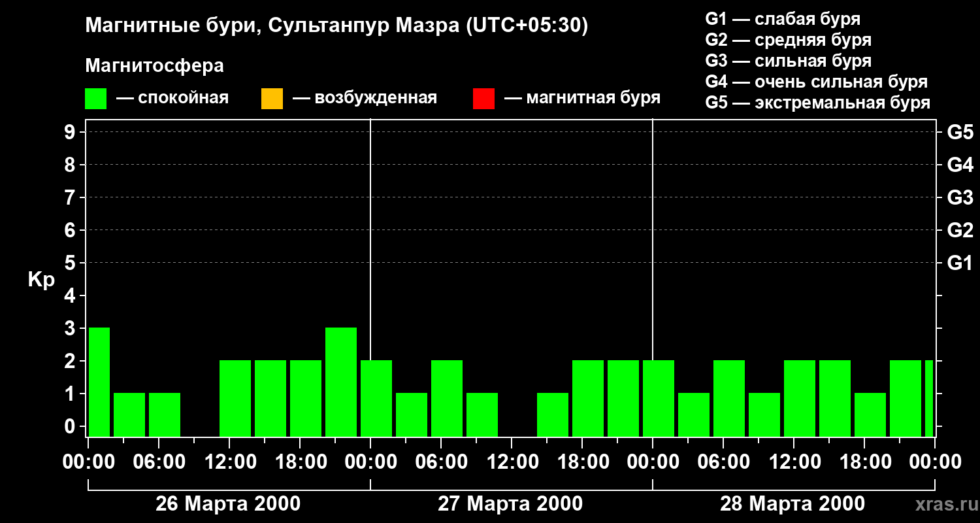Click the '12:00' time label under 26 March
980x523 pixels.
(x=229, y=462)
